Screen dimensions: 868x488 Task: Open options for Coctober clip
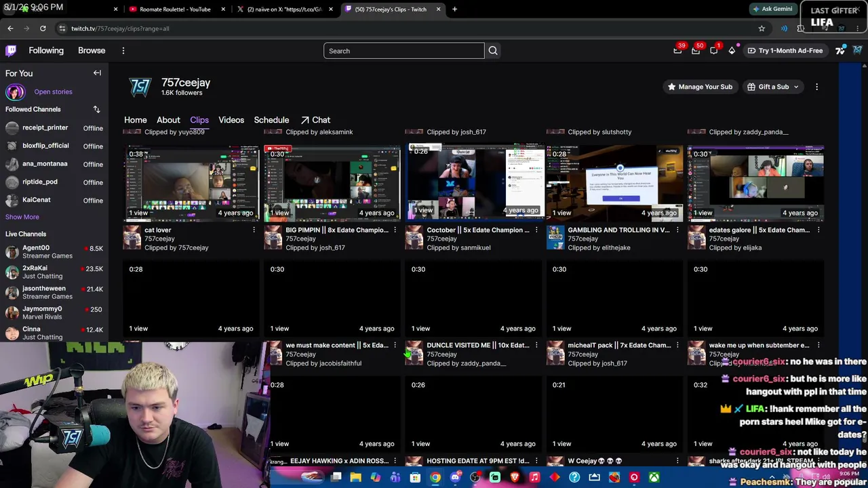[536, 230]
